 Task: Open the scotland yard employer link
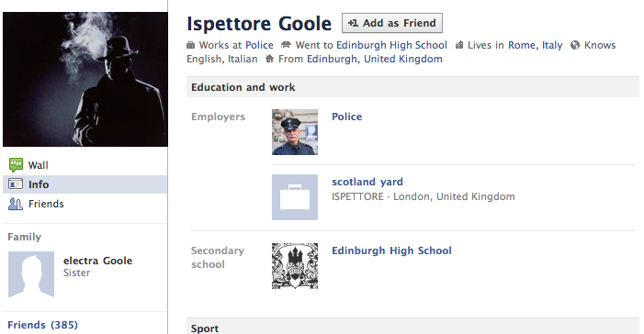[367, 182]
